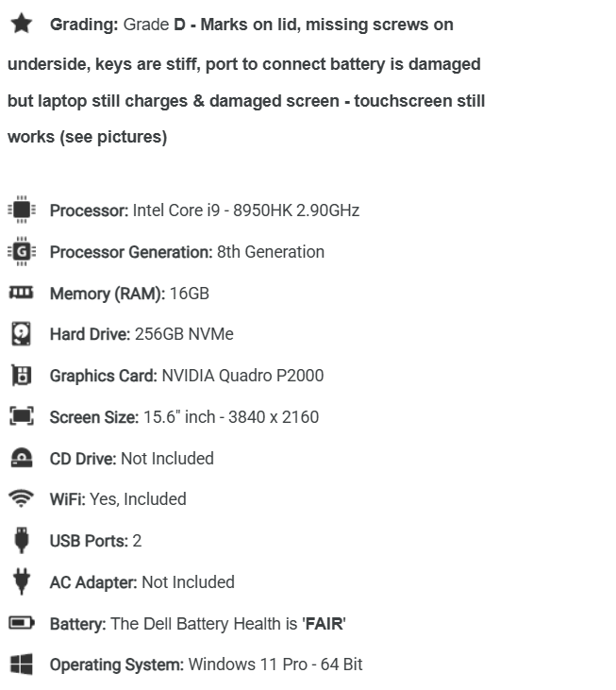The width and height of the screenshot is (616, 690).
Task: Click the star Grading icon
Action: (x=21, y=24)
